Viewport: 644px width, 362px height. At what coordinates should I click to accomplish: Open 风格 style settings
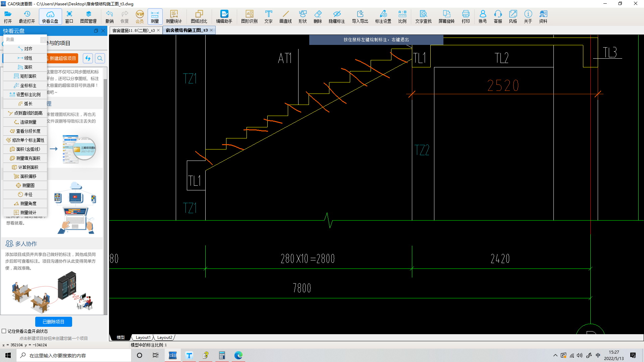coord(513,16)
